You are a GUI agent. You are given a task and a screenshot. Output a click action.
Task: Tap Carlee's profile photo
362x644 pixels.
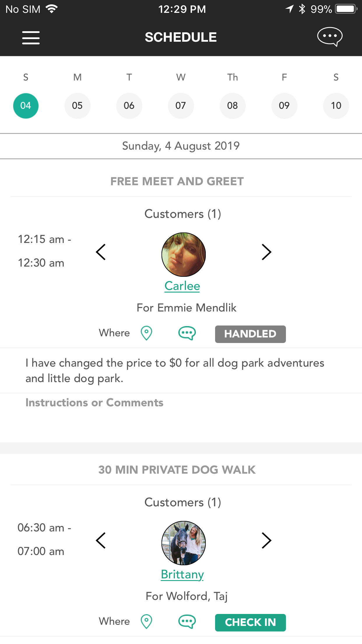point(184,255)
